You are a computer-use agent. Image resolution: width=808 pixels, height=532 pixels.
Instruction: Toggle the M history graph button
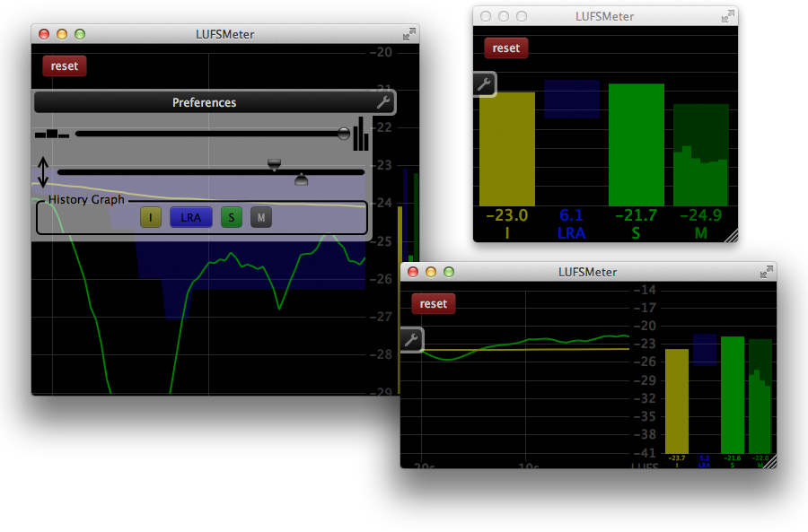click(x=261, y=217)
